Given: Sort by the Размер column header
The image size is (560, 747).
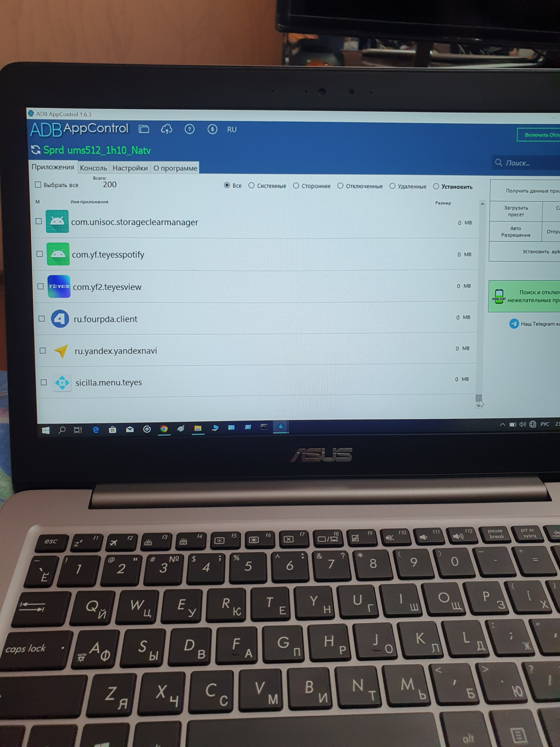Looking at the screenshot, I should [443, 203].
